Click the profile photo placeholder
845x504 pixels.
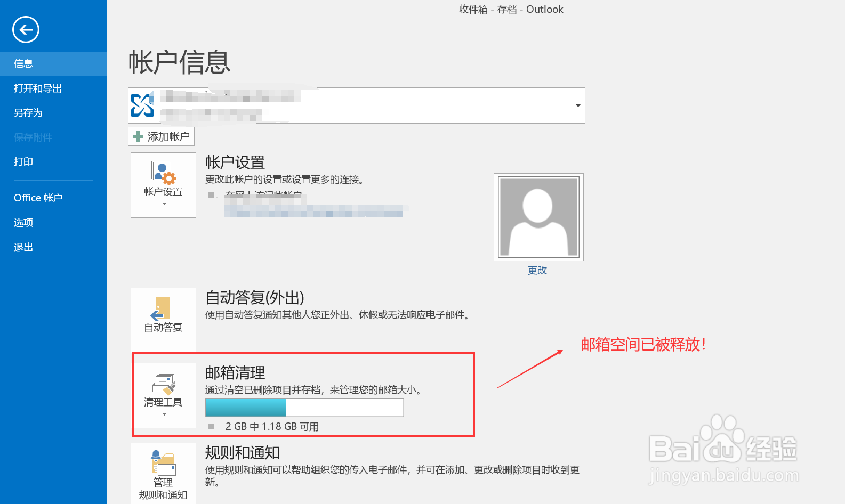(538, 217)
